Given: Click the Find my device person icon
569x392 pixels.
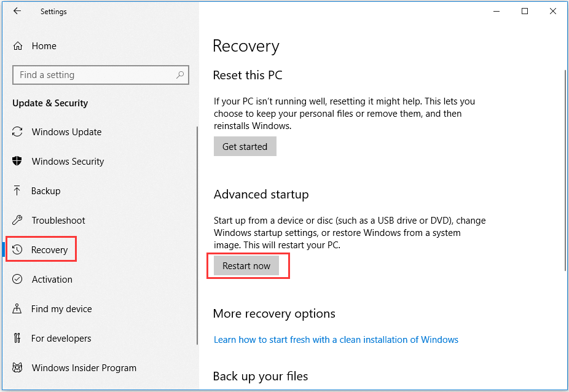Looking at the screenshot, I should coord(17,309).
